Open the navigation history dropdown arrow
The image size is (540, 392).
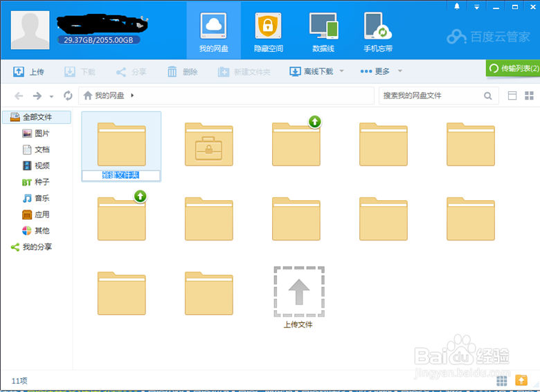(51, 96)
